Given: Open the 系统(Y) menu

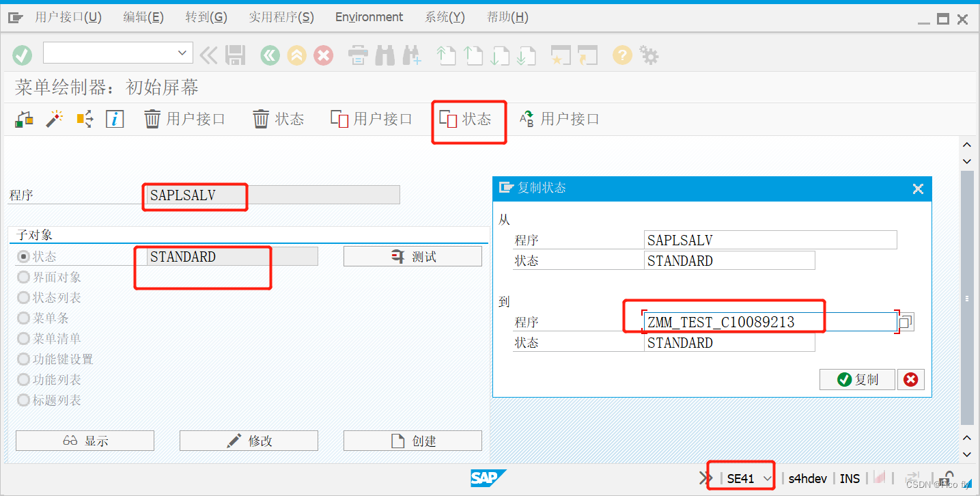Looking at the screenshot, I should [x=443, y=16].
